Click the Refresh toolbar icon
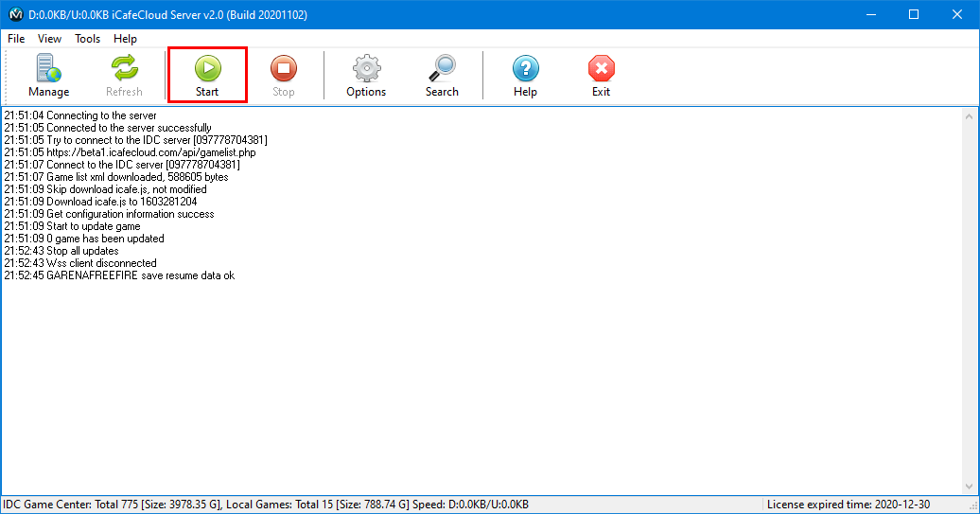 pos(124,75)
